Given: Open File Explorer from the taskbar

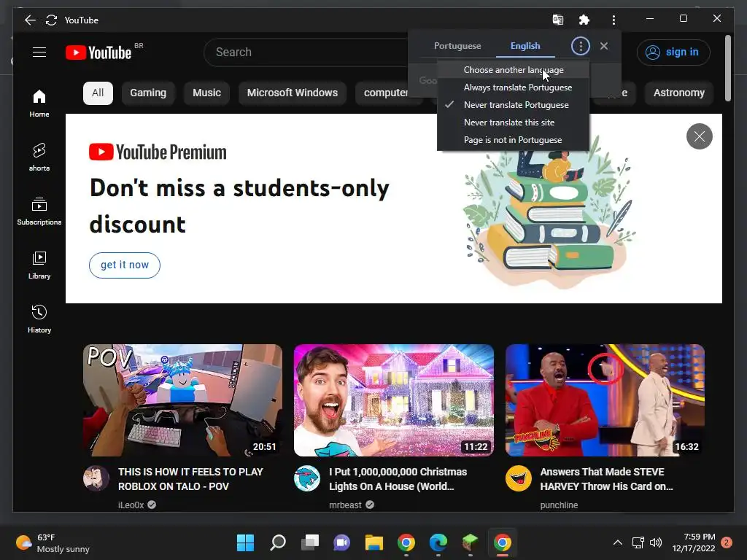Looking at the screenshot, I should (x=374, y=542).
